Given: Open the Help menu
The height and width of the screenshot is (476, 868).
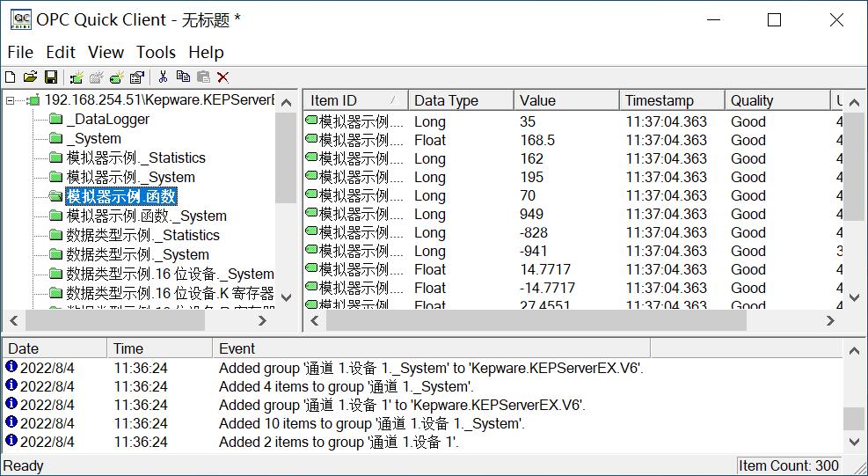Looking at the screenshot, I should click(x=206, y=52).
